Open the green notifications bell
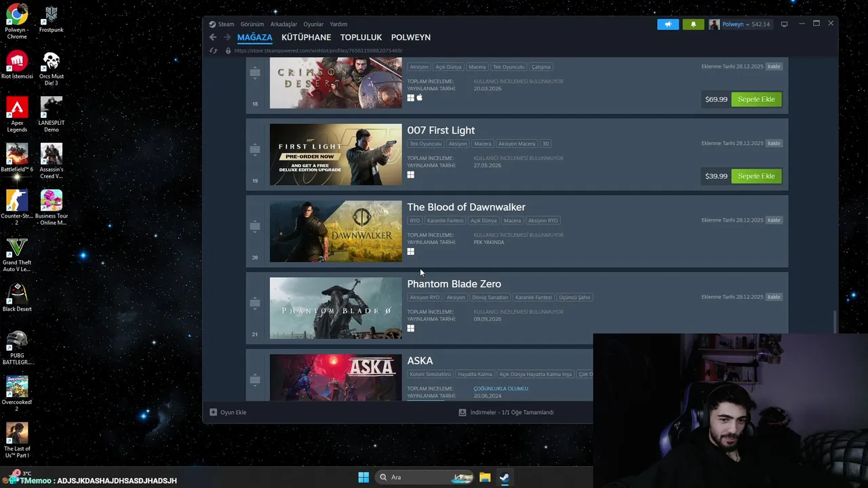The width and height of the screenshot is (868, 488). click(x=693, y=24)
